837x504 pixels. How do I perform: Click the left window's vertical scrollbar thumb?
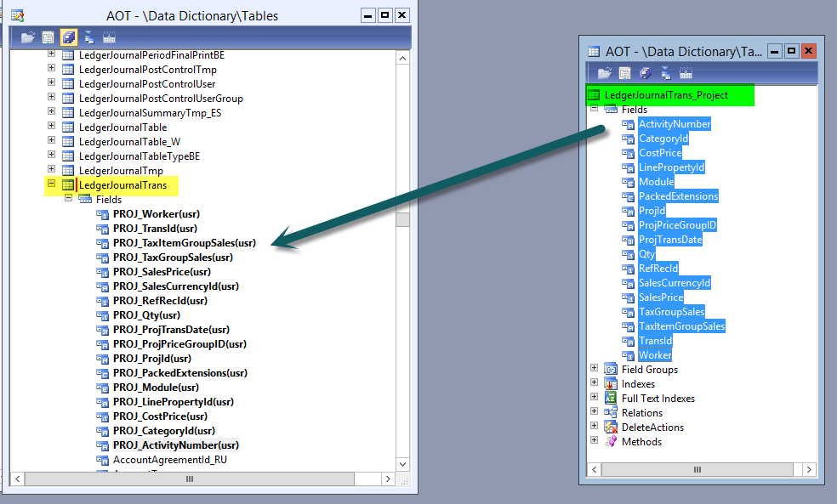point(403,219)
